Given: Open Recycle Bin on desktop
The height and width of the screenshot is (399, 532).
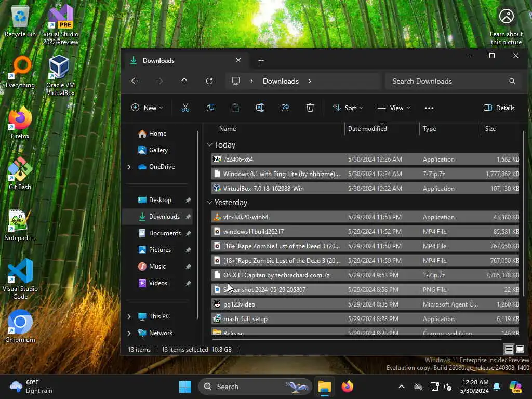Looking at the screenshot, I should click(x=20, y=21).
